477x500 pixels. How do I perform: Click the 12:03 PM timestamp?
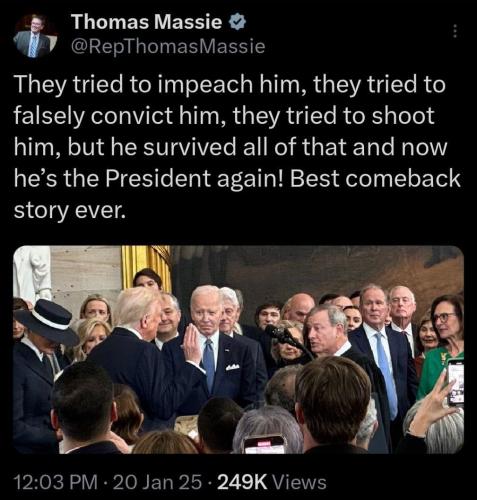[x=56, y=482]
